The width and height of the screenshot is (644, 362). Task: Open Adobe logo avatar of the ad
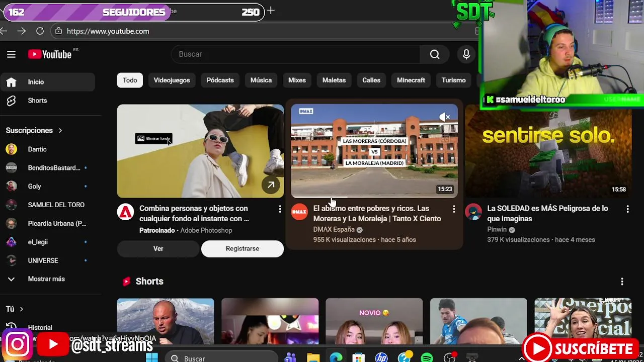point(125,212)
